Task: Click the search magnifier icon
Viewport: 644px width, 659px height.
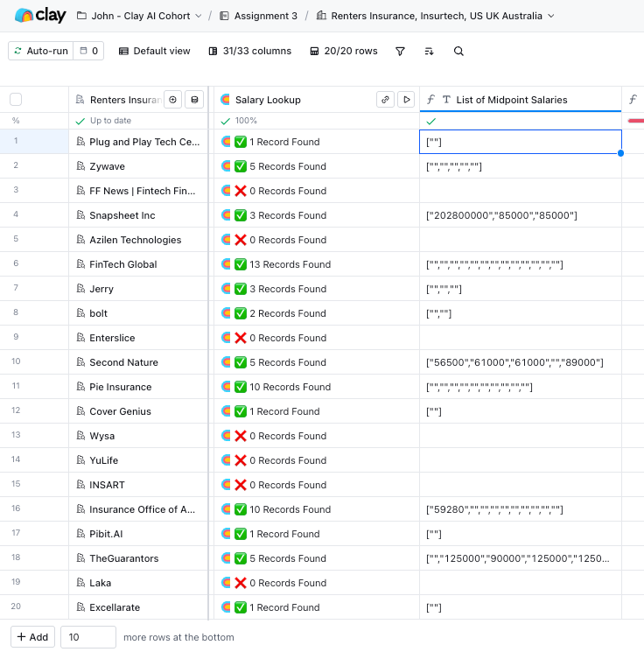Action: coord(458,52)
